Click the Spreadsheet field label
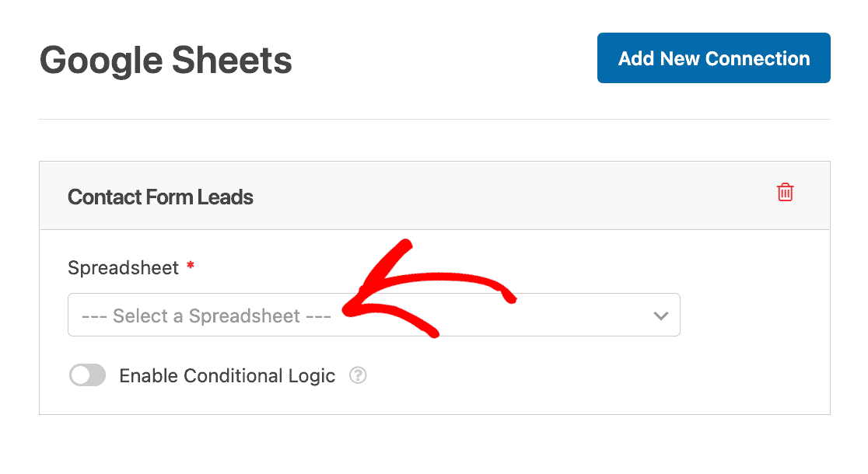 123,268
